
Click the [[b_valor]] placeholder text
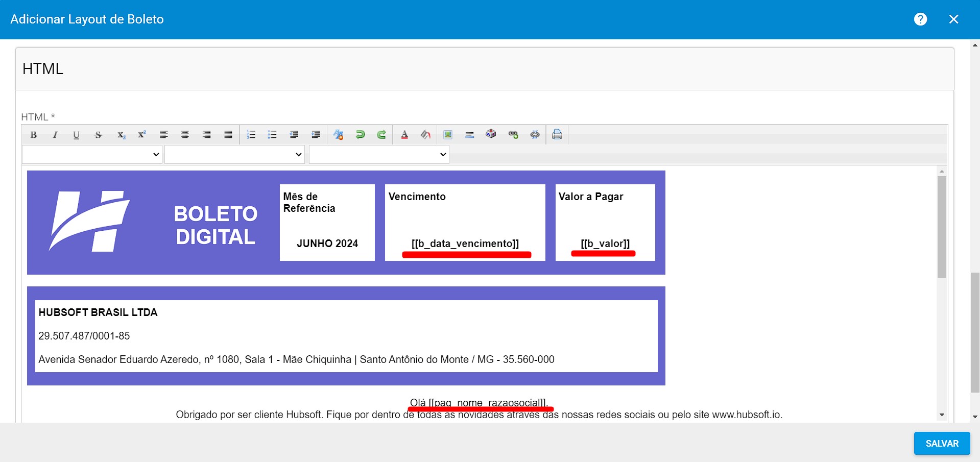pos(605,244)
